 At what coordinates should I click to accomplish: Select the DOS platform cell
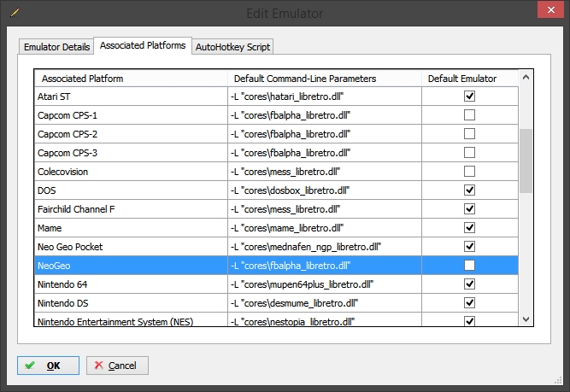coord(132,190)
